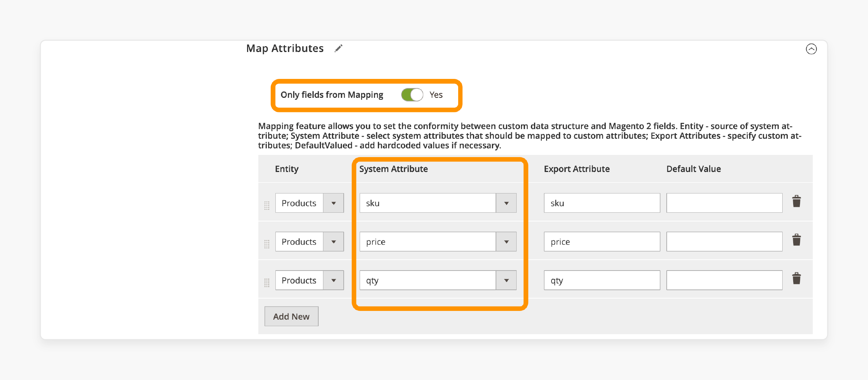
Task: Grab the drag handle of the qty row
Action: (x=267, y=283)
